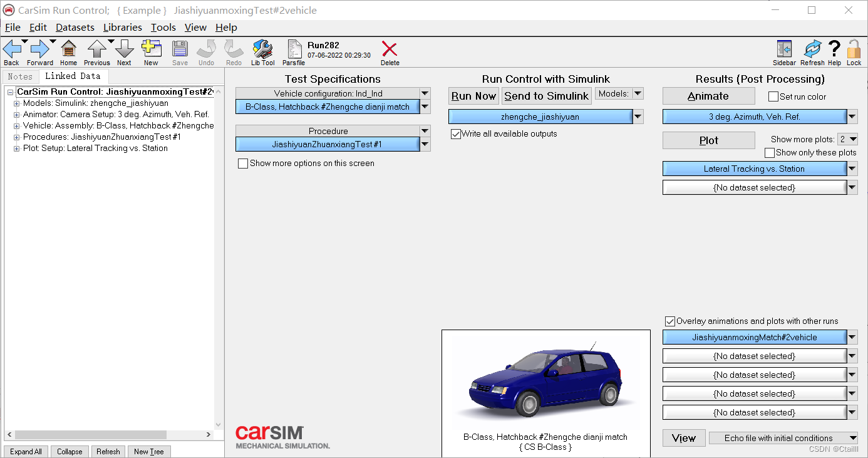Open the Home screen icon

[x=68, y=49]
